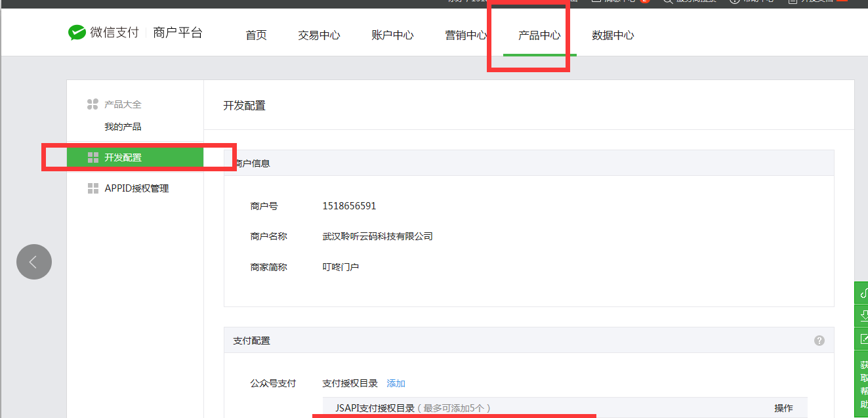Click the 商家简称 label
This screenshot has height=418, width=868.
(268, 267)
